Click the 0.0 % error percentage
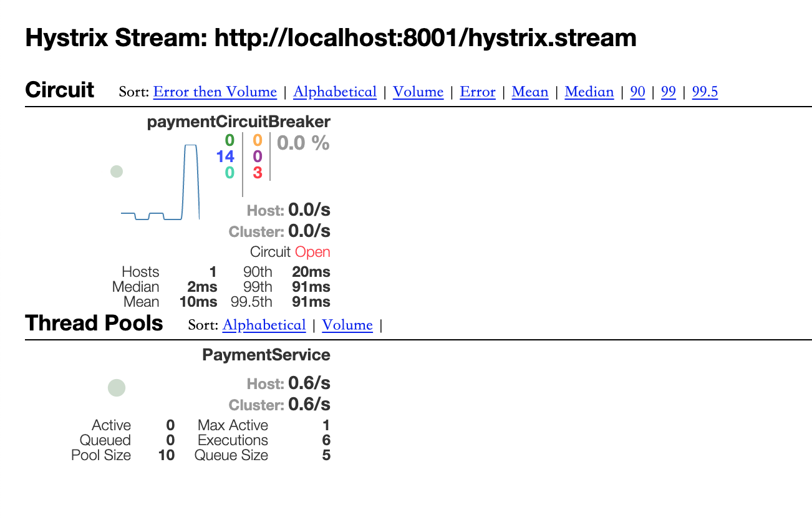The height and width of the screenshot is (520, 812). coord(303,143)
